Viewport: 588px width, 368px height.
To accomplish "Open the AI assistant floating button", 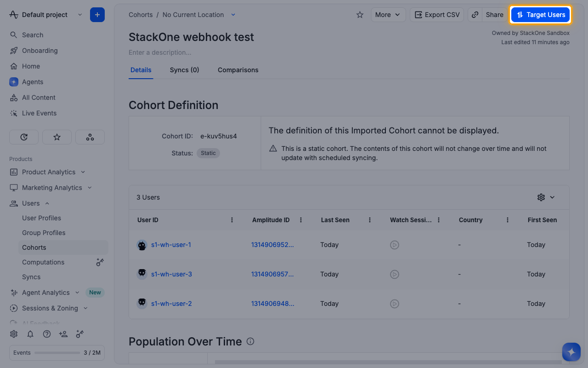I will [571, 352].
